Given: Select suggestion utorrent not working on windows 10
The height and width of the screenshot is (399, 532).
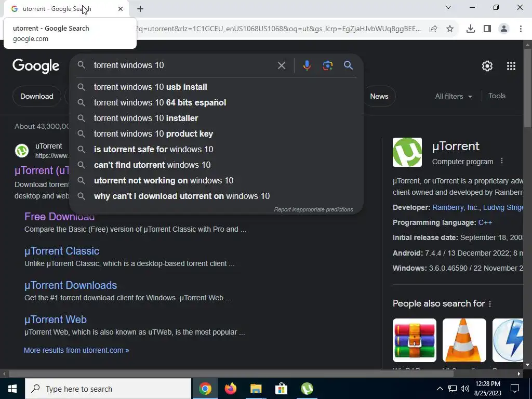Looking at the screenshot, I should coord(216,180).
